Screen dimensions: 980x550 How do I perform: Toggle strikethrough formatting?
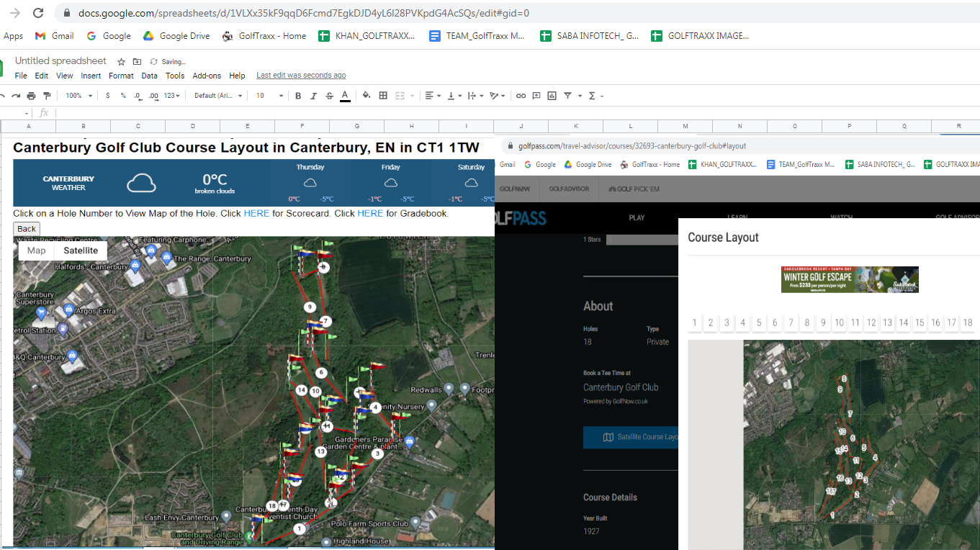tap(329, 96)
